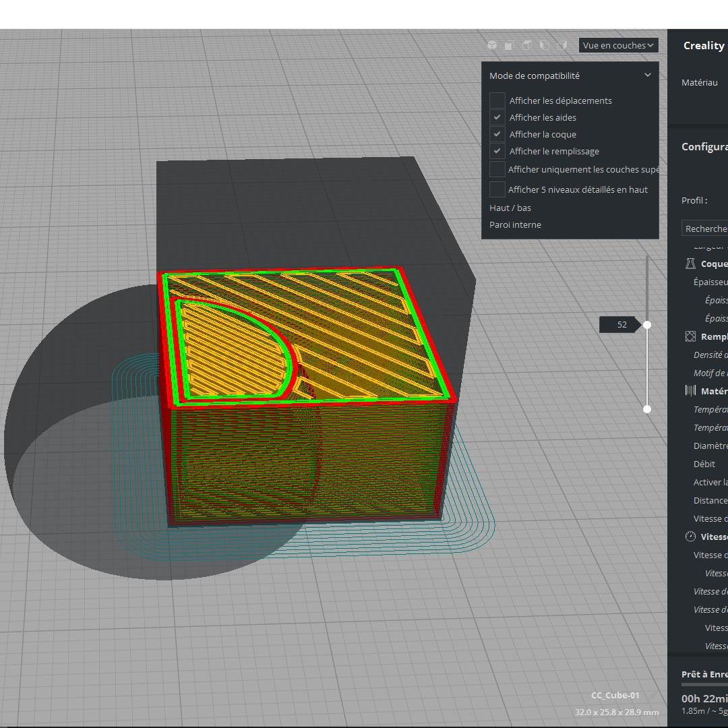Open the 'Mode de compatibilité' color scheme dropdown

pyautogui.click(x=570, y=75)
